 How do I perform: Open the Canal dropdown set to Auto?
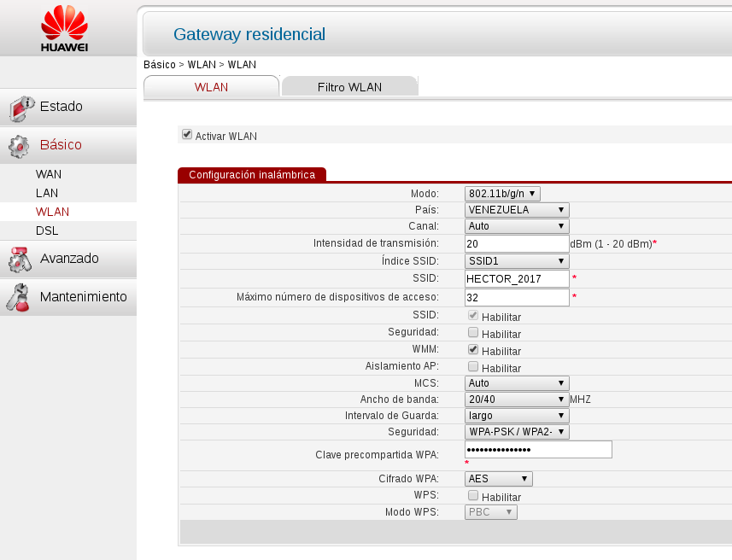pyautogui.click(x=516, y=226)
